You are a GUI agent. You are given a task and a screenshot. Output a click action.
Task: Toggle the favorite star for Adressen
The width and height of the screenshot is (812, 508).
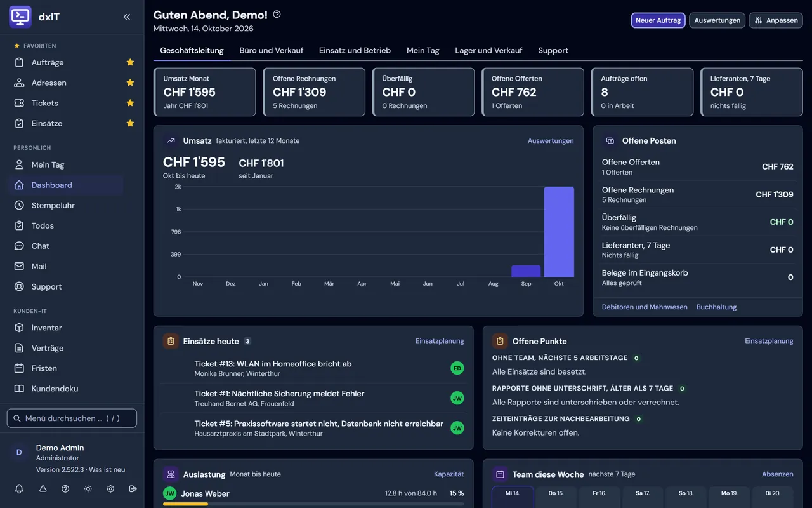[x=130, y=83]
